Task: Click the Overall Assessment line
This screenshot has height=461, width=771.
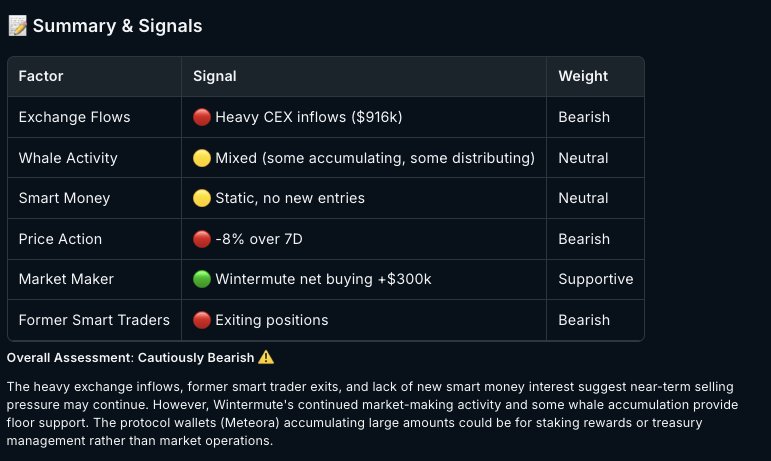Action: [x=130, y=357]
